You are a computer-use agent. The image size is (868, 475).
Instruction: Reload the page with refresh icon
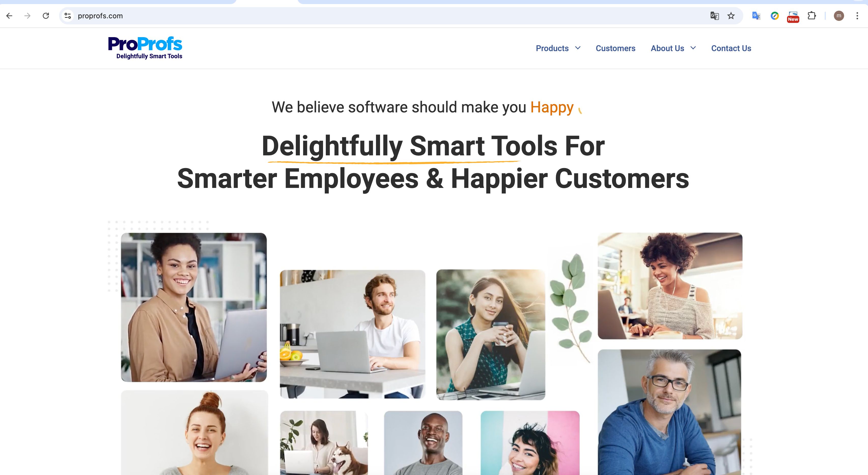[46, 16]
